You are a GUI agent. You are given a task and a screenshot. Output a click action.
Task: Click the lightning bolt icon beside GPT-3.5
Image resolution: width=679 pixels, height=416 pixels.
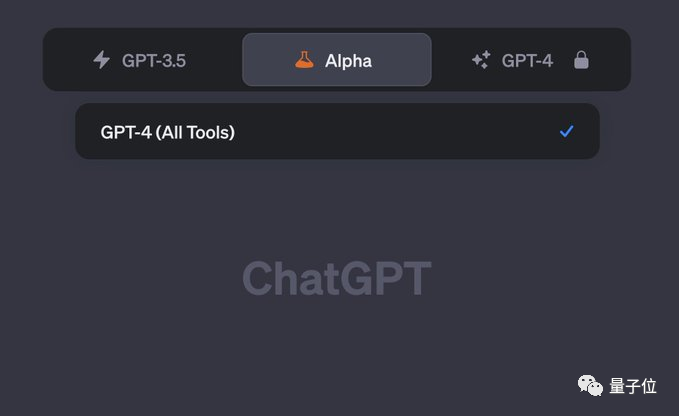click(101, 60)
